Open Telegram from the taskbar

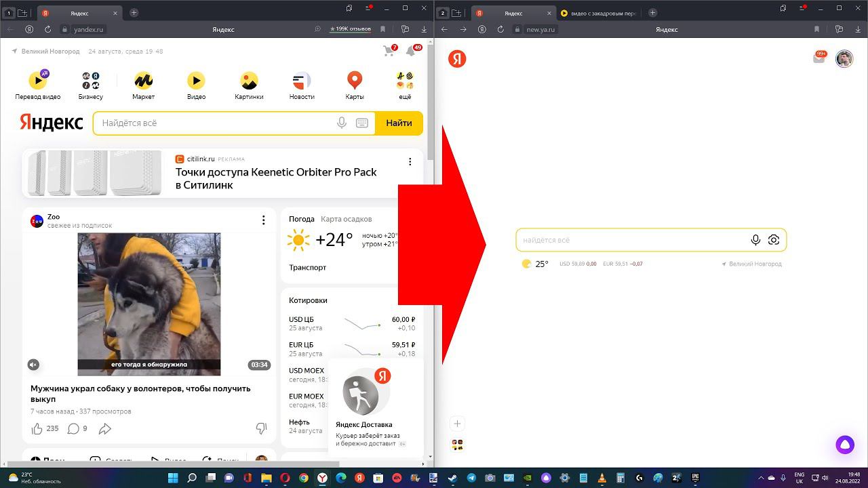(471, 478)
